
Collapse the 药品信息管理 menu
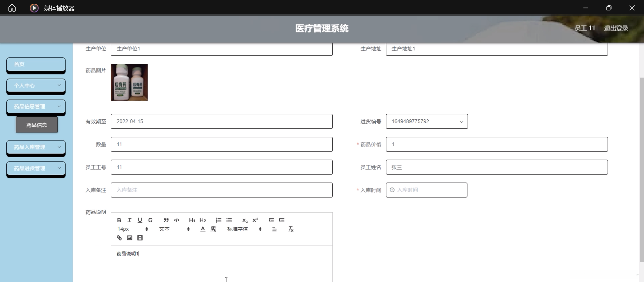pyautogui.click(x=36, y=107)
